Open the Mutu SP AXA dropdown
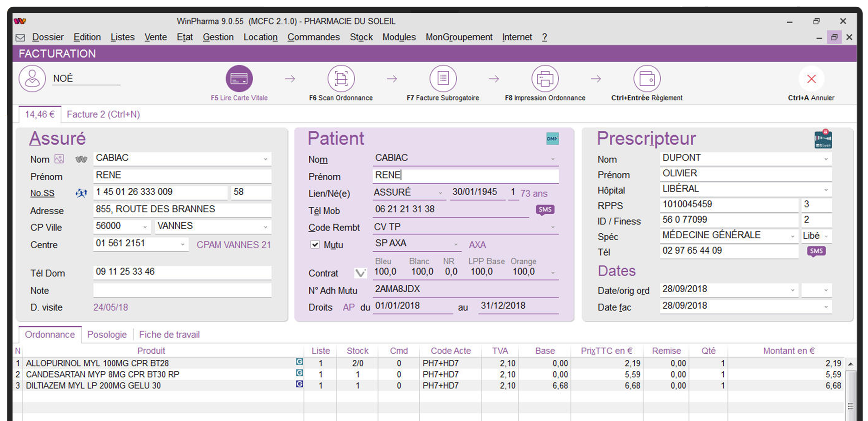The width and height of the screenshot is (868, 421). click(456, 244)
